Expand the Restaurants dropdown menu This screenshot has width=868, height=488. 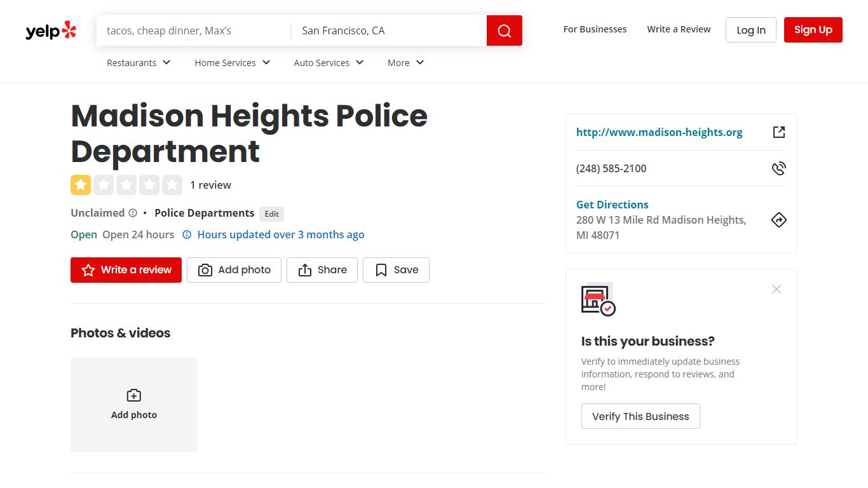click(x=139, y=62)
